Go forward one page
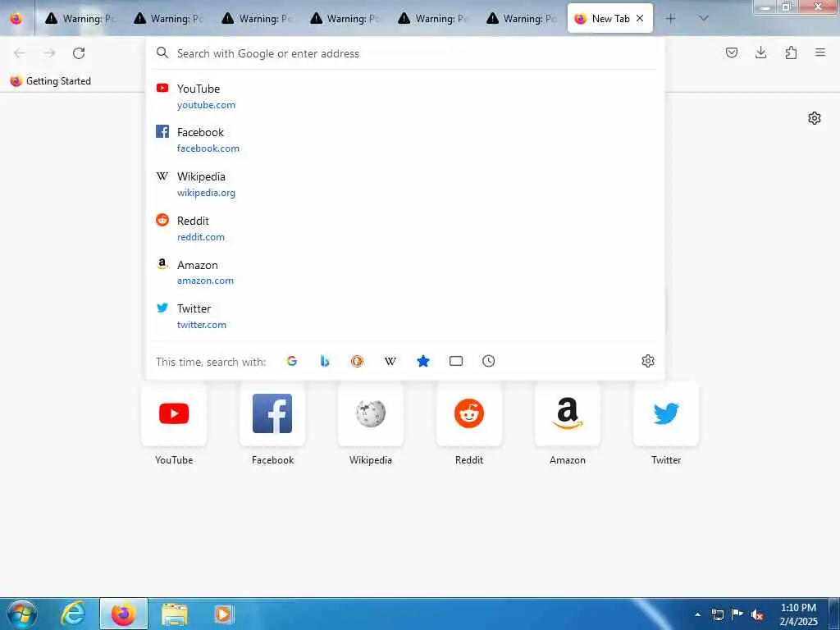 [x=49, y=53]
